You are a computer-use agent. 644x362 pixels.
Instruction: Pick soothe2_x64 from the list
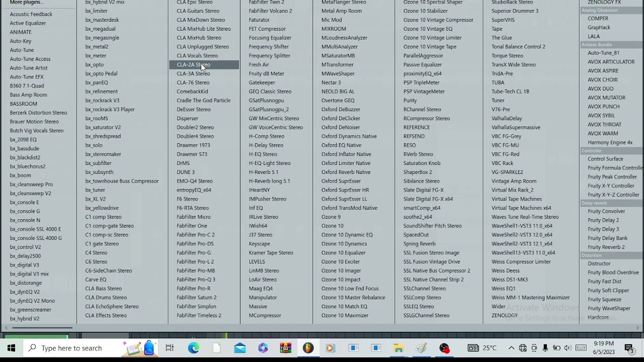(x=418, y=217)
